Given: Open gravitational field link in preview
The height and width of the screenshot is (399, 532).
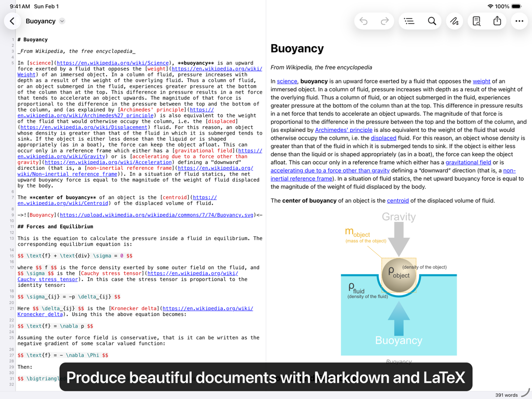Looking at the screenshot, I should pos(468,163).
